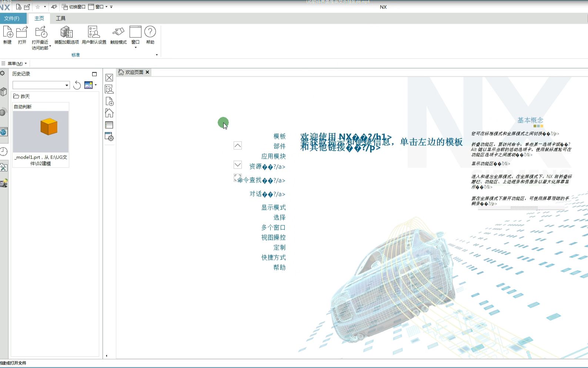Open the title bar 窗口 dropdown

[98, 7]
